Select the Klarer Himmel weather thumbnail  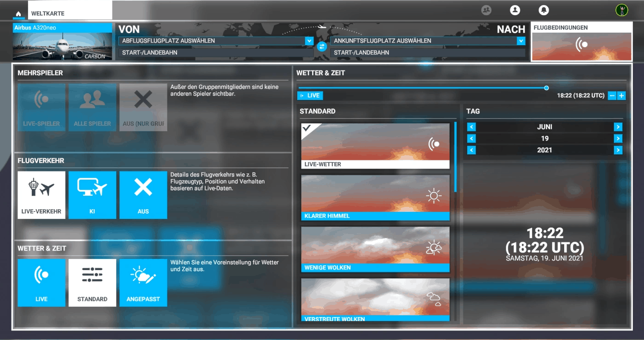click(375, 197)
